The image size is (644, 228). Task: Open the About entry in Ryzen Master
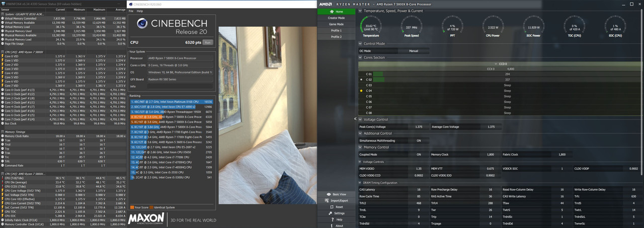click(336, 225)
